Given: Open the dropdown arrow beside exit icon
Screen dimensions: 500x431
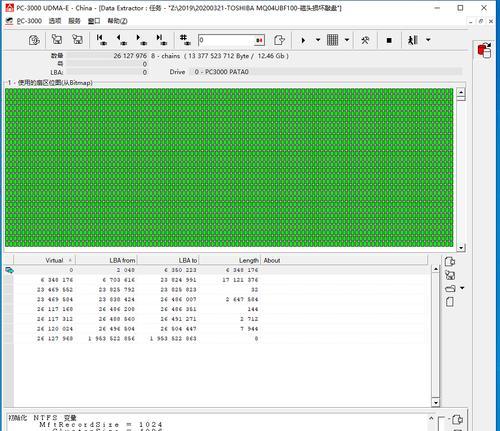Looking at the screenshot, I should click(428, 40).
